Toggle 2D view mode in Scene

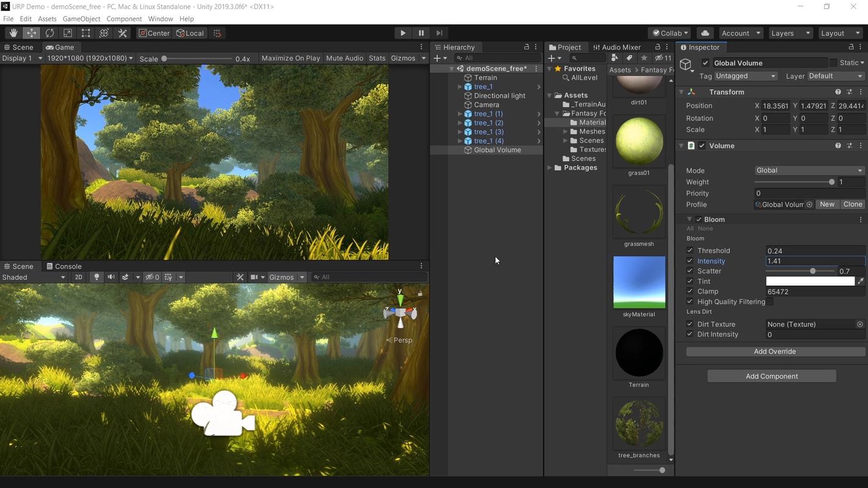79,277
